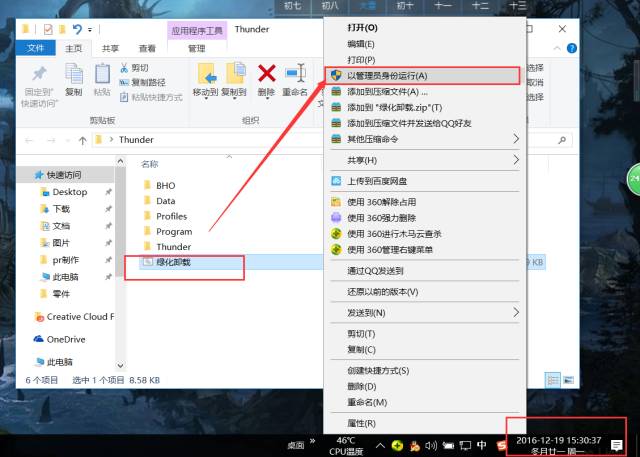
Task: Switch to large thumbnails view icon
Action: 568,380
